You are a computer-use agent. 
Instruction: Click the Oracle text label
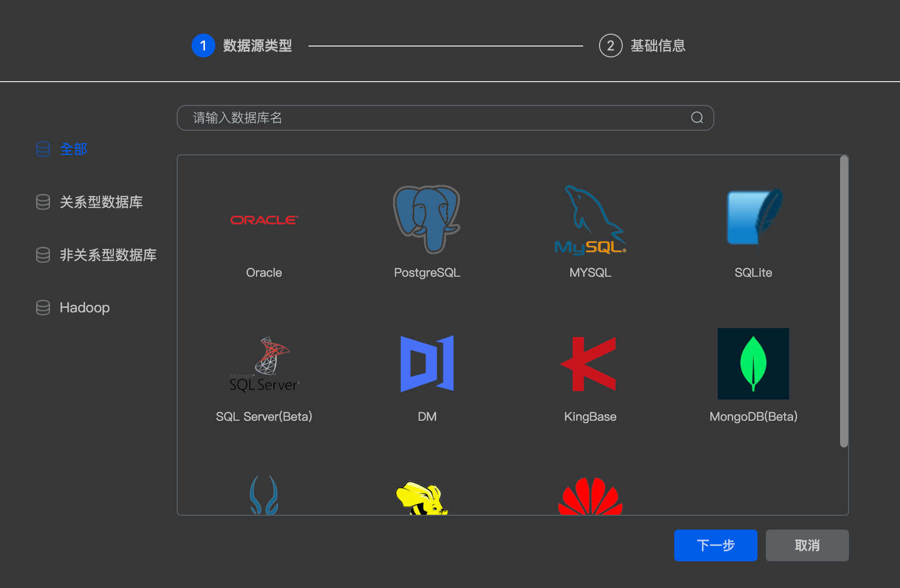tap(264, 273)
